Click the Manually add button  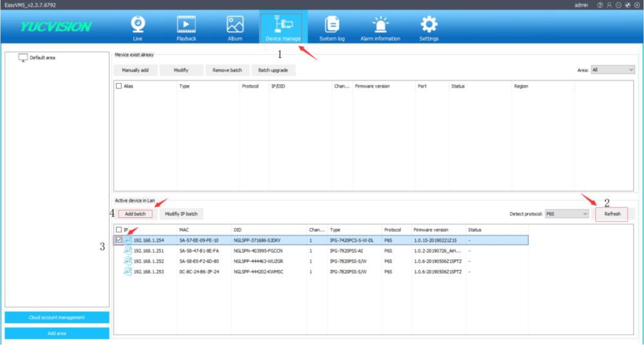(x=135, y=70)
